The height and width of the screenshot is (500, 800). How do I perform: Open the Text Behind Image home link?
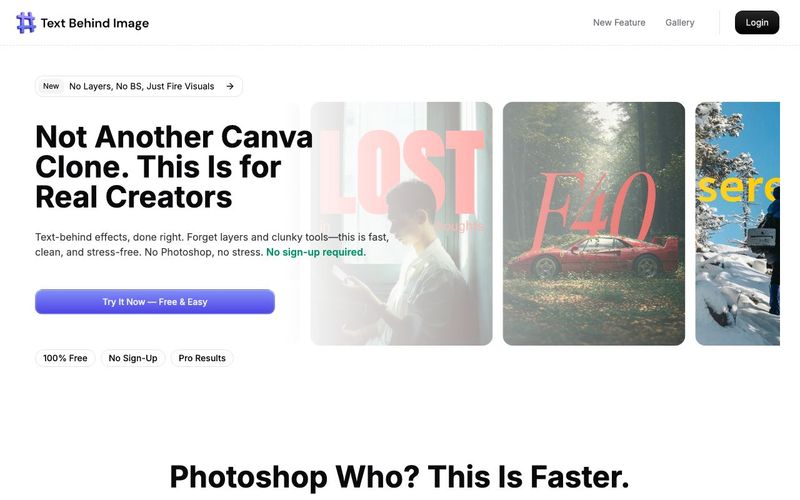[83, 23]
